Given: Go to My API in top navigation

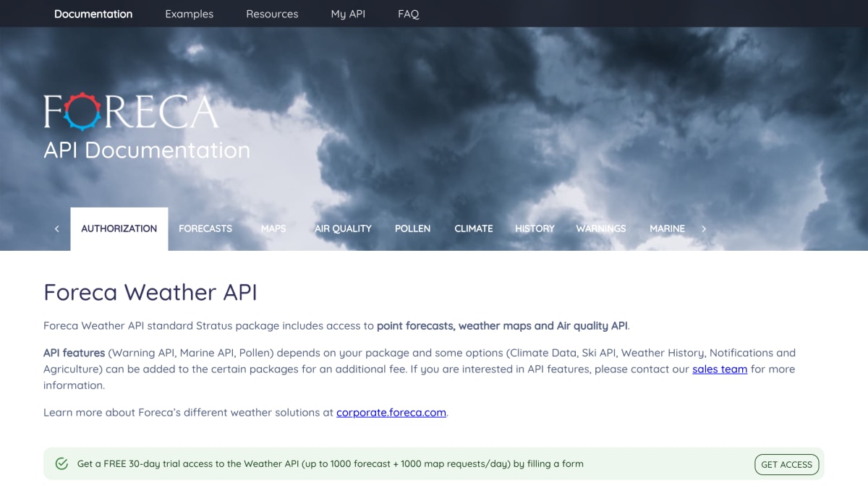Looking at the screenshot, I should coord(348,14).
